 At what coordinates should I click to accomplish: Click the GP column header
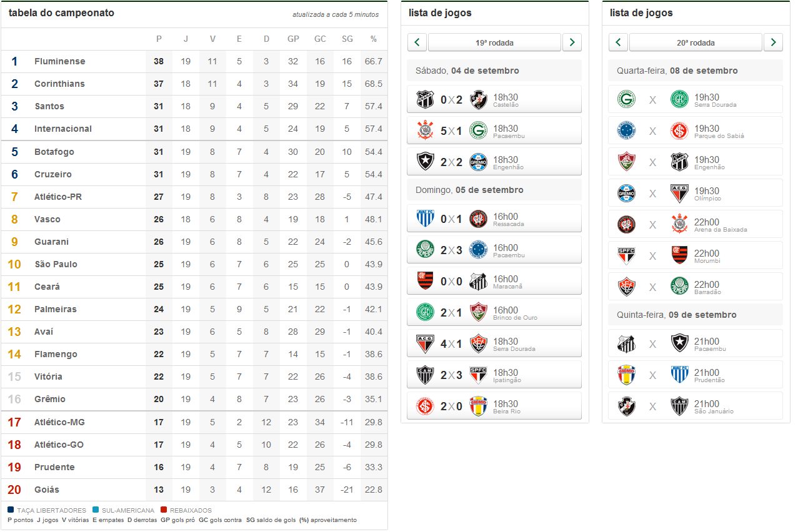click(293, 39)
